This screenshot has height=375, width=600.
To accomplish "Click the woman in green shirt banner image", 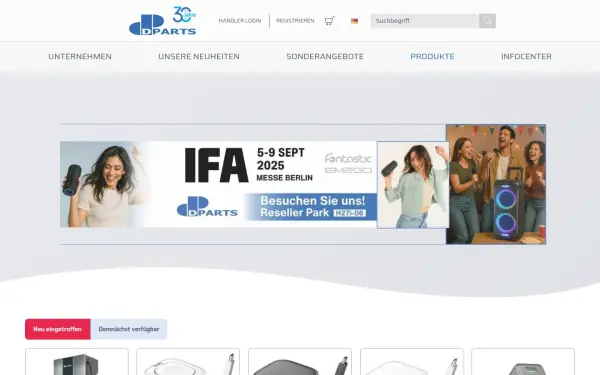I will click(x=413, y=185).
